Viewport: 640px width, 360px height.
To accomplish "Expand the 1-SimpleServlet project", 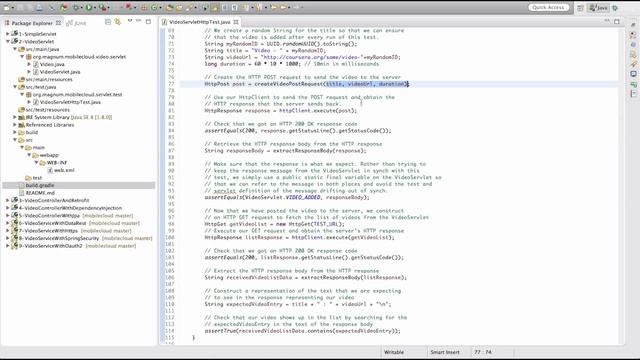I will pos(7,34).
